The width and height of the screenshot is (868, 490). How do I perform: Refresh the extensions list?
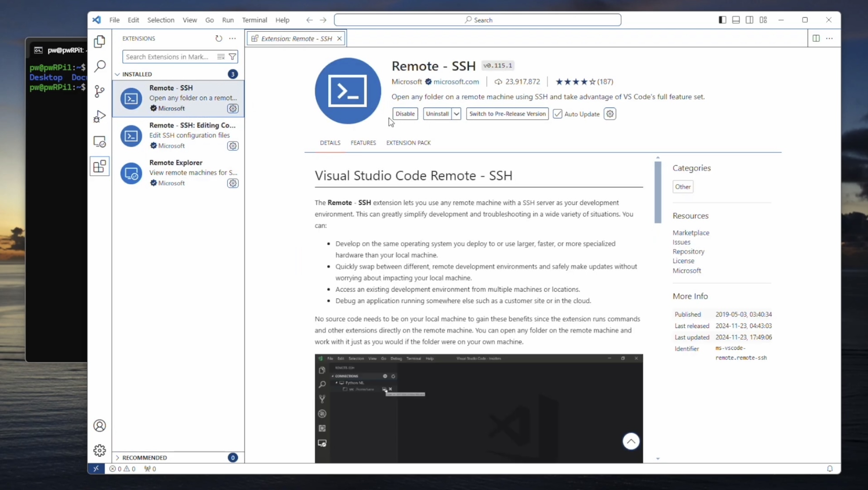click(x=219, y=38)
